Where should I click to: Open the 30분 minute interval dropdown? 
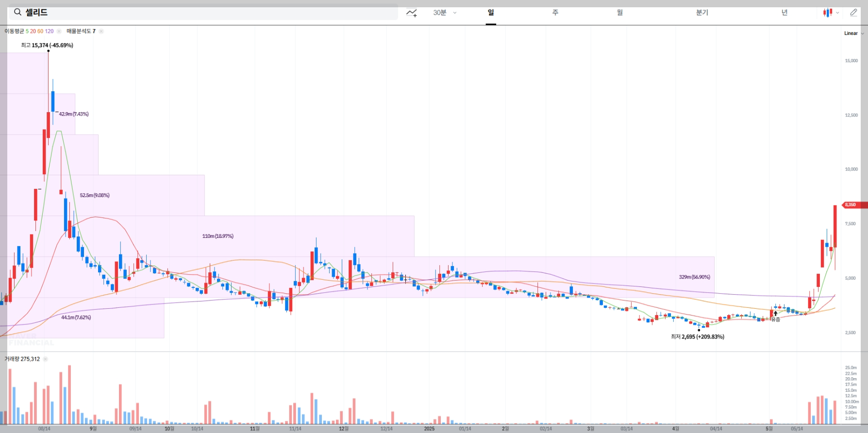click(445, 13)
